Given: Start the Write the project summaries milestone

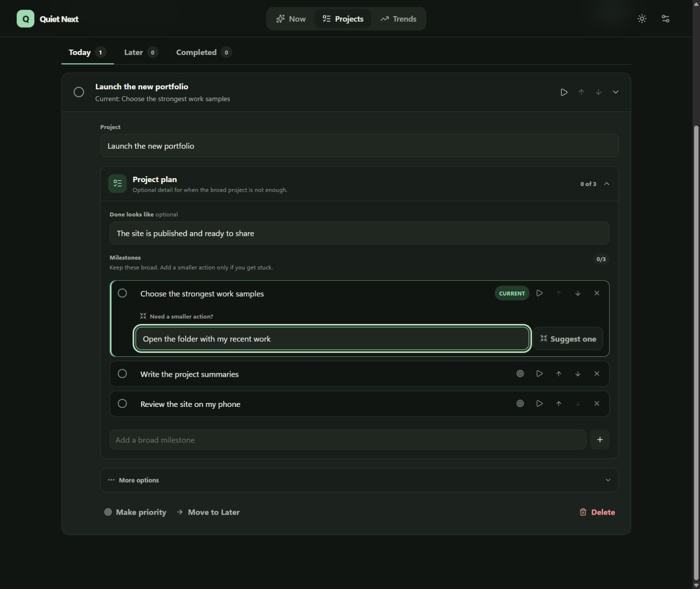Looking at the screenshot, I should tap(540, 374).
